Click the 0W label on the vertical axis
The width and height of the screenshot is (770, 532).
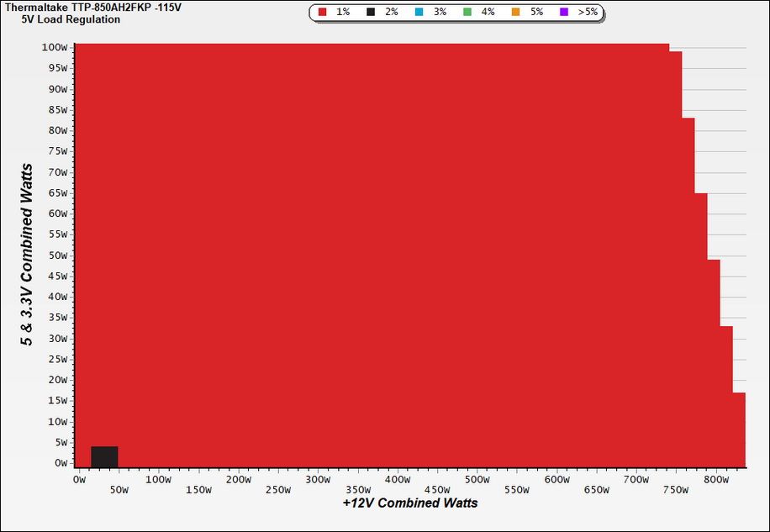pos(60,463)
